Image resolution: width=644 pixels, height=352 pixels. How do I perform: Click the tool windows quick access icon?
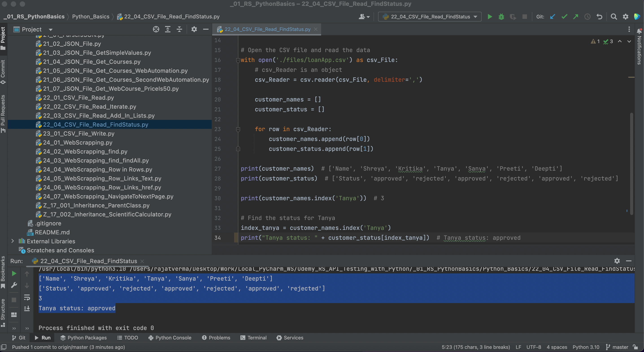tap(4, 347)
